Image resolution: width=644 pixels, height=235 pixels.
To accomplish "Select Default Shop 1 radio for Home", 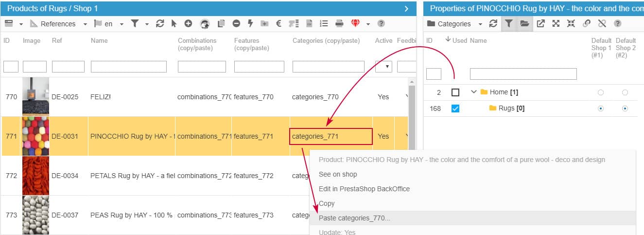I will [x=600, y=92].
